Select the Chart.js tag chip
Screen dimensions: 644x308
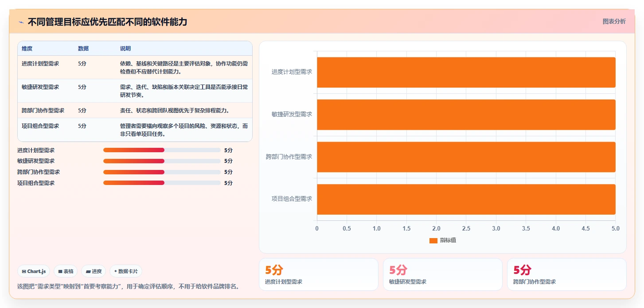point(34,271)
